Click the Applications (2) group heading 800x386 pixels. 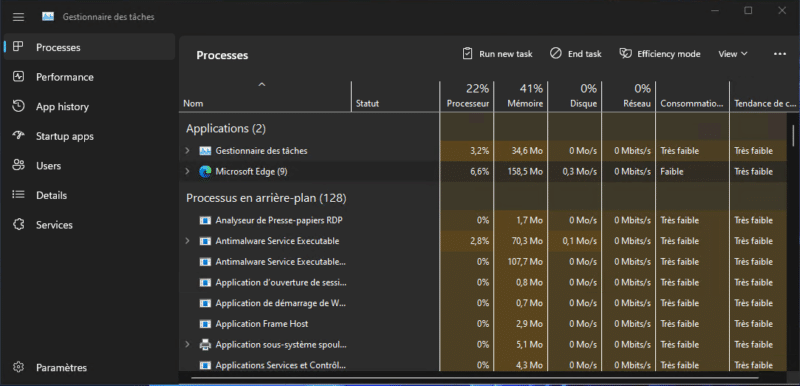pos(226,128)
